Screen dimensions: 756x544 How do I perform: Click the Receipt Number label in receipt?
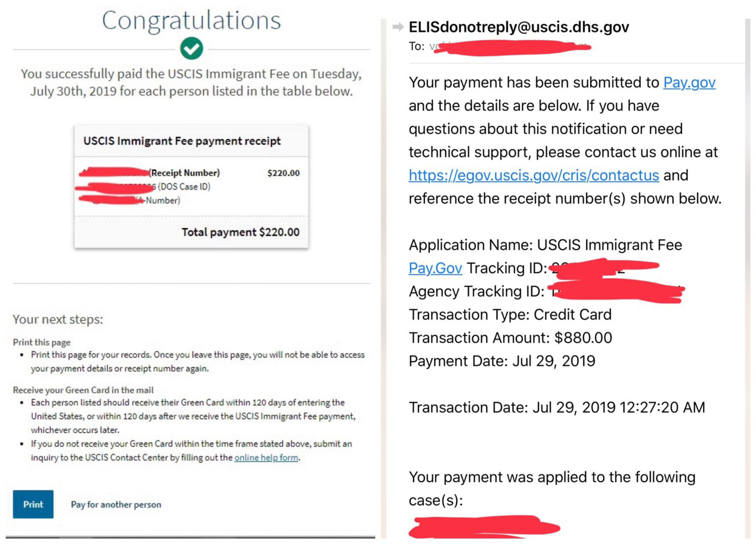(185, 173)
